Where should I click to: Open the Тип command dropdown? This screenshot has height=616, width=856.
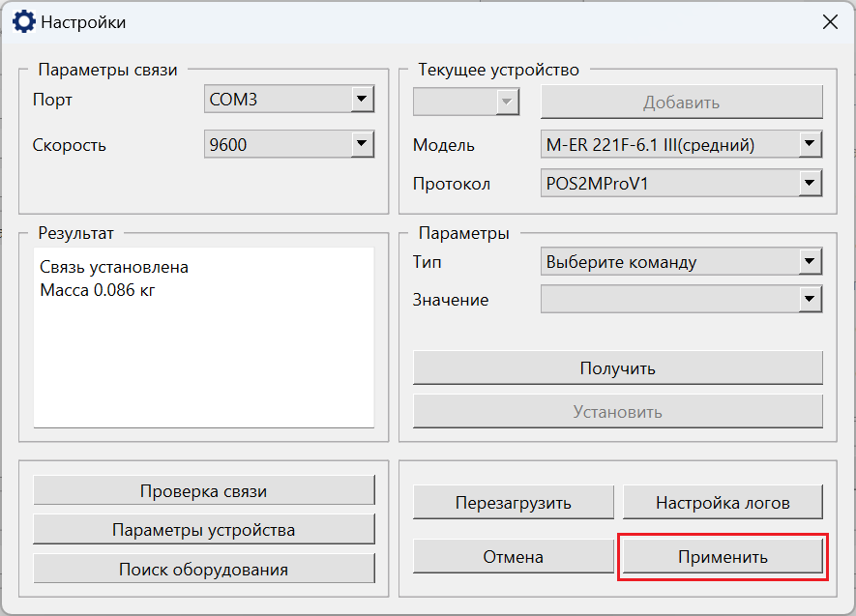point(681,261)
